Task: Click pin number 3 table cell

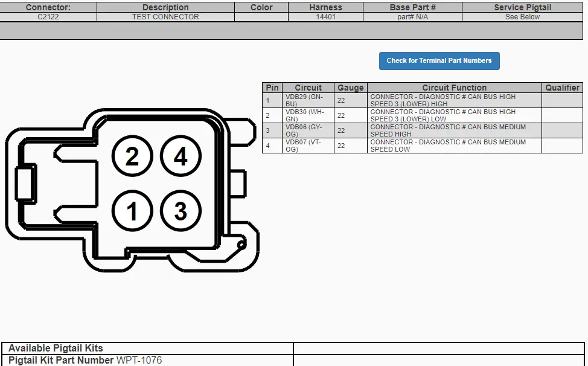Action: pyautogui.click(x=272, y=130)
